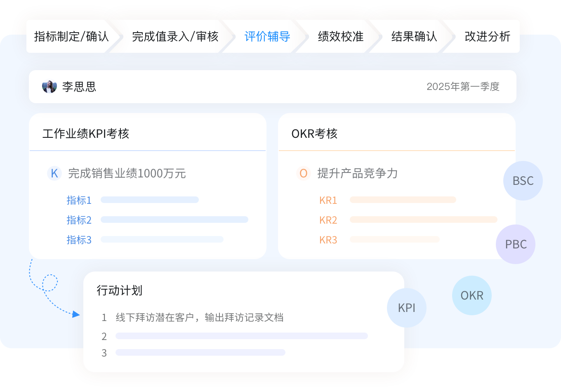Viewport: 561px width, 392px height.
Task: Click the 李思思 profile avatar
Action: [x=49, y=87]
